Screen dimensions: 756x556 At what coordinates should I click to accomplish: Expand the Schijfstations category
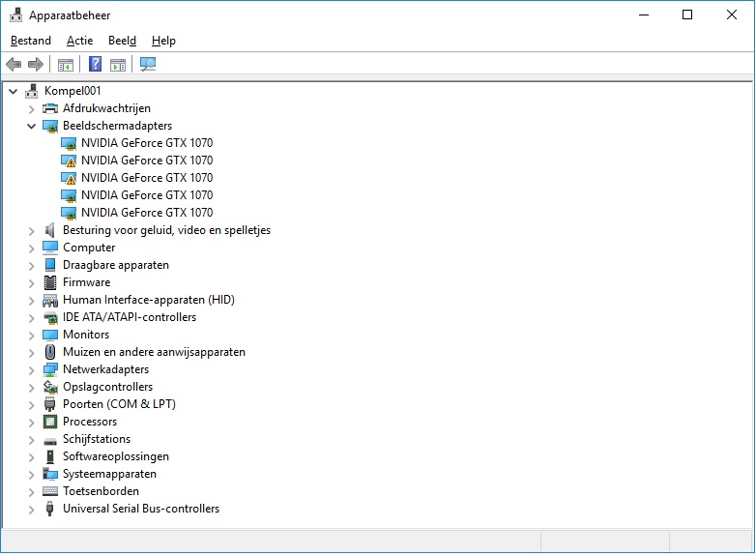tap(31, 439)
